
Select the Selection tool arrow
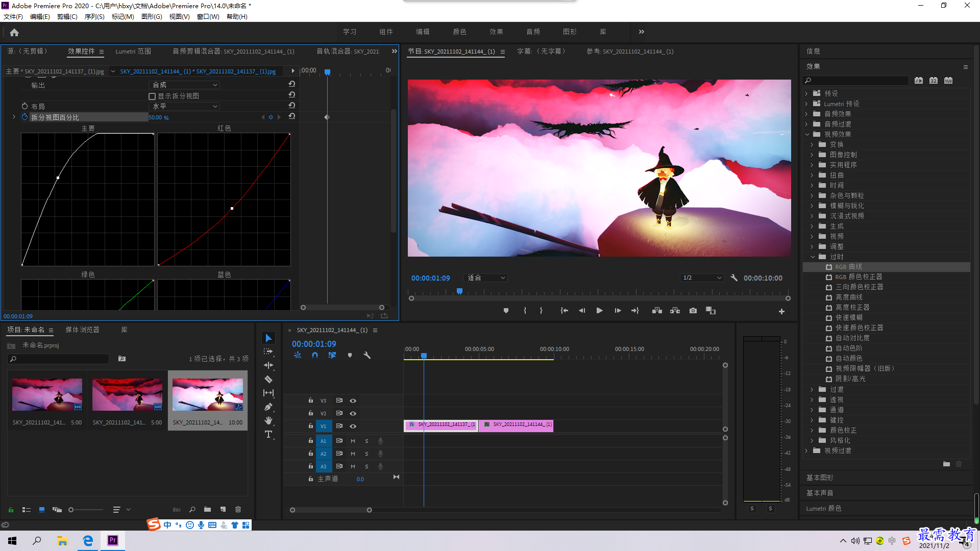[268, 338]
